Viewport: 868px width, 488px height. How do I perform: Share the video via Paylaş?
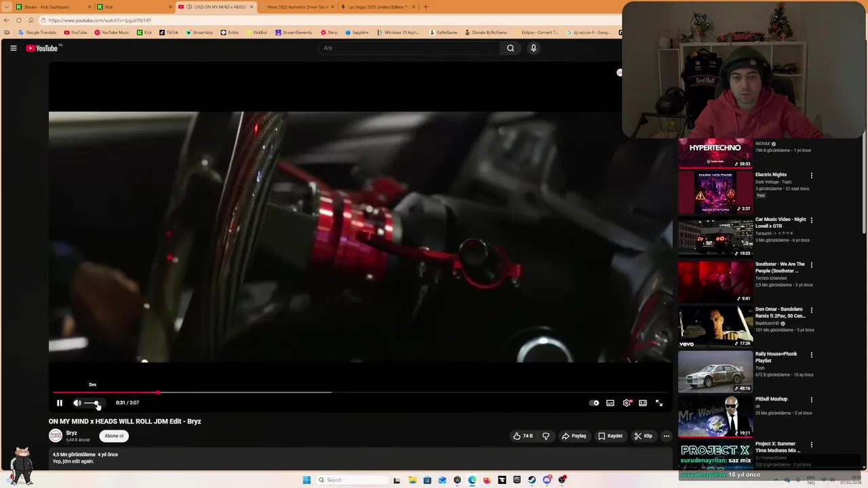coord(574,436)
